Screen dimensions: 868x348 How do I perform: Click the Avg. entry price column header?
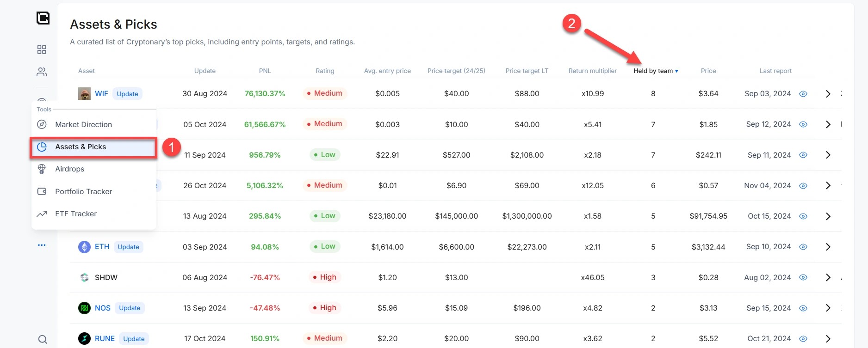[x=387, y=71]
